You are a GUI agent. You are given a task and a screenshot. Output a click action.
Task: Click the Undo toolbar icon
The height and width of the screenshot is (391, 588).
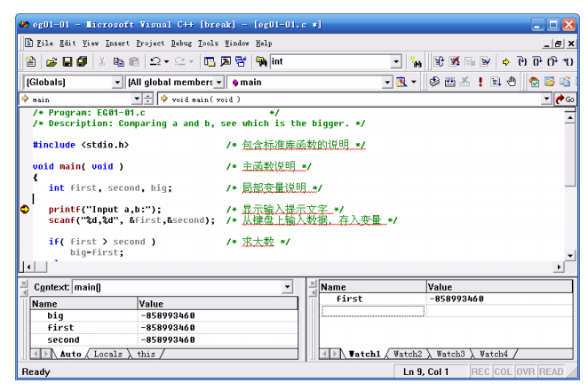[x=155, y=62]
